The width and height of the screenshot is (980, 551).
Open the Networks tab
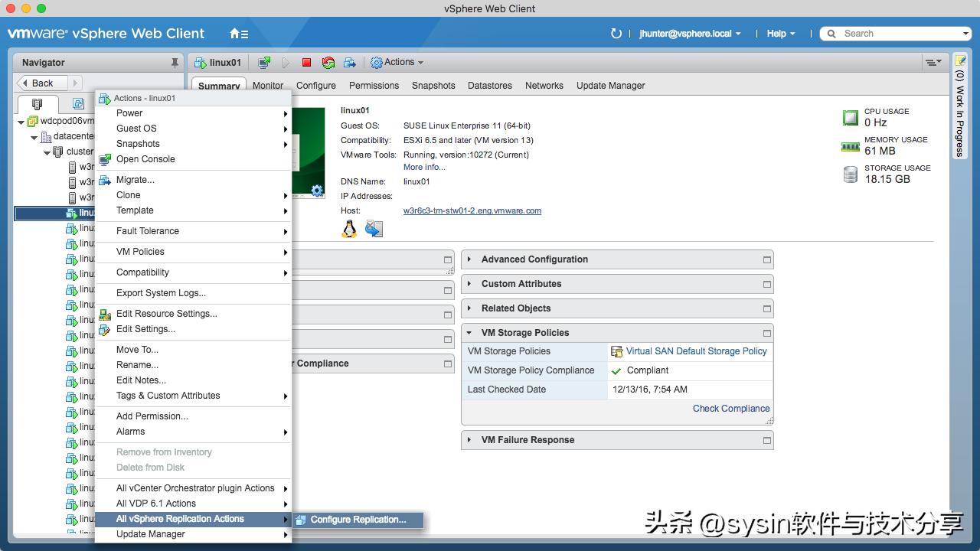coord(544,86)
